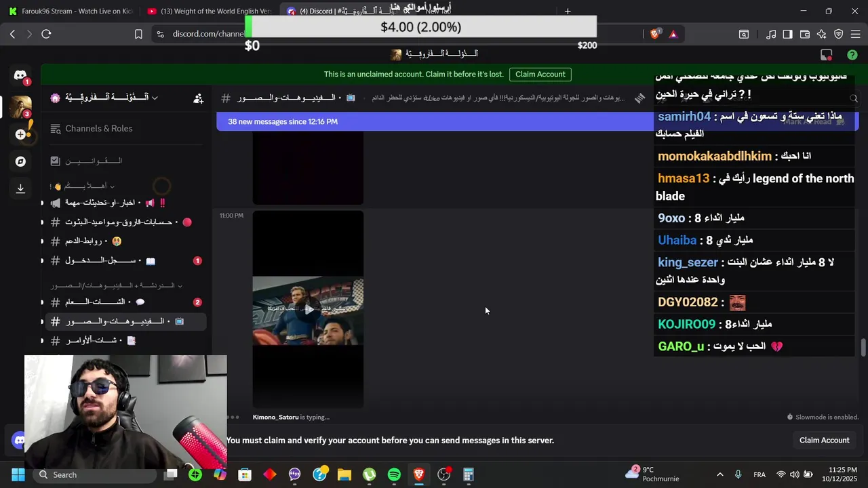Bookmark this page in Brave
This screenshot has height=488, width=868.
pyautogui.click(x=138, y=34)
